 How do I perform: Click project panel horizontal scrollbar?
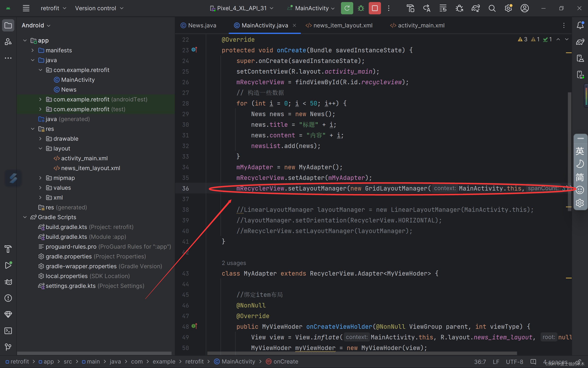94,353
